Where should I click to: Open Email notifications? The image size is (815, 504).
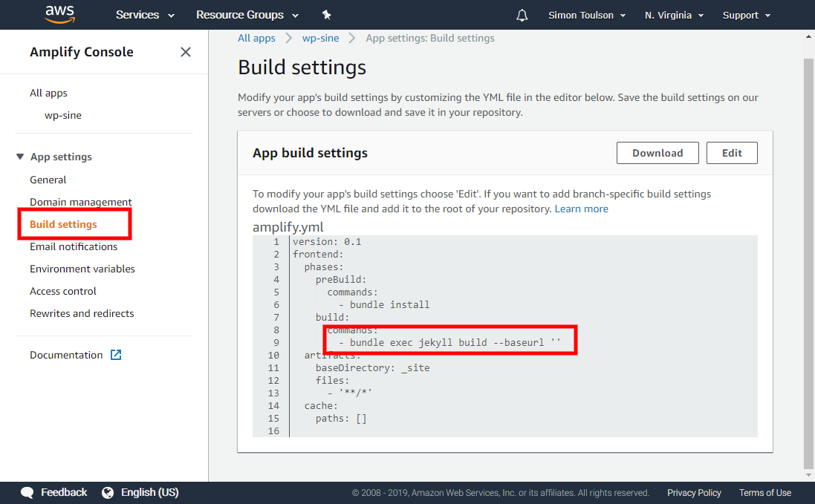(74, 246)
